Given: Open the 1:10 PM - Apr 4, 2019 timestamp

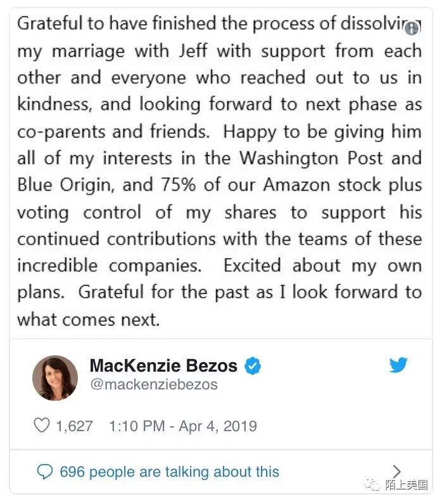Looking at the screenshot, I should [x=183, y=425].
